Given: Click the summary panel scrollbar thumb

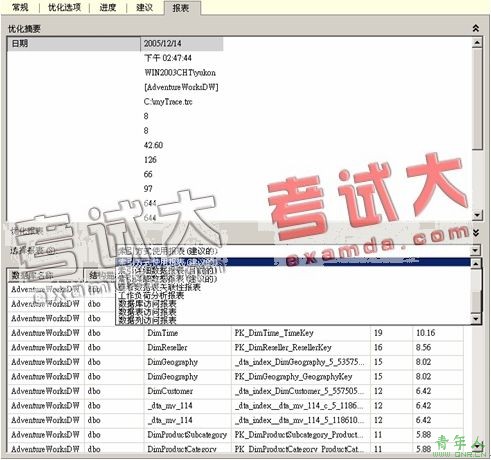Looking at the screenshot, I should pos(477,98).
